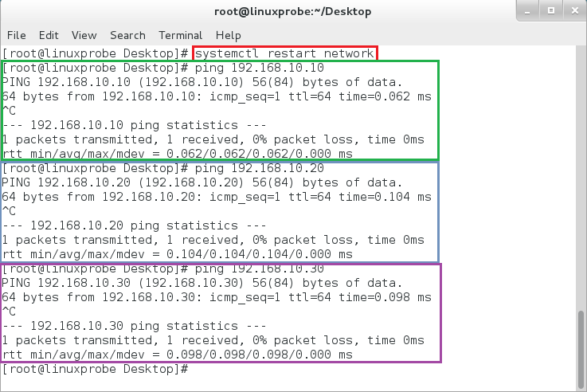Image resolution: width=587 pixels, height=392 pixels.
Task: Maximize the terminal window
Action: pos(550,12)
